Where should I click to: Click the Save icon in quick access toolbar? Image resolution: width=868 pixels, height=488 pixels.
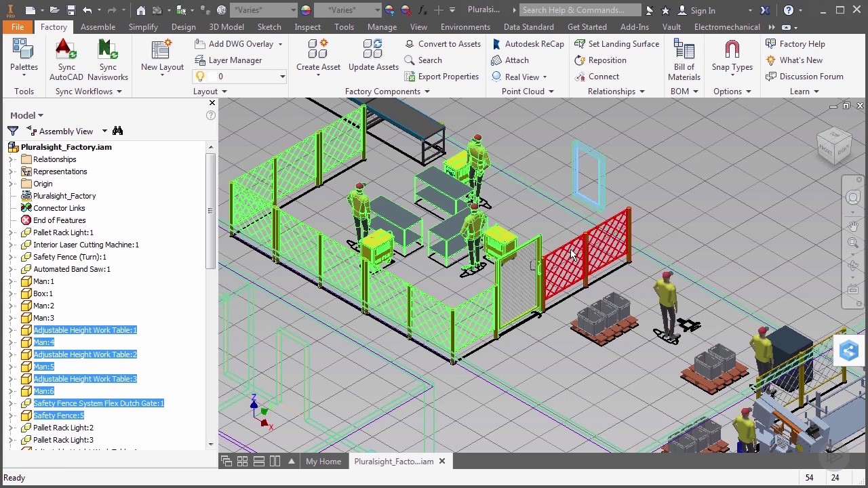71,10
